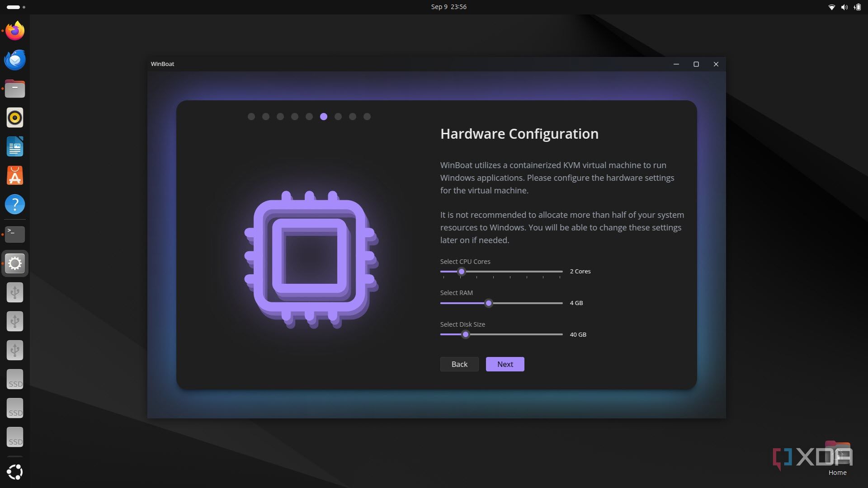
Task: Open the third SSD drive icon
Action: click(x=15, y=437)
